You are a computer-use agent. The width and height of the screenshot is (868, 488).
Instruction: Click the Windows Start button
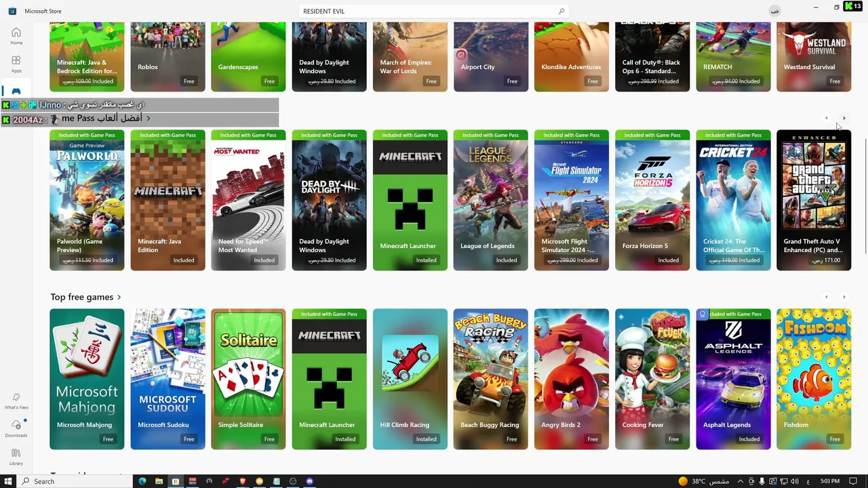coord(8,481)
